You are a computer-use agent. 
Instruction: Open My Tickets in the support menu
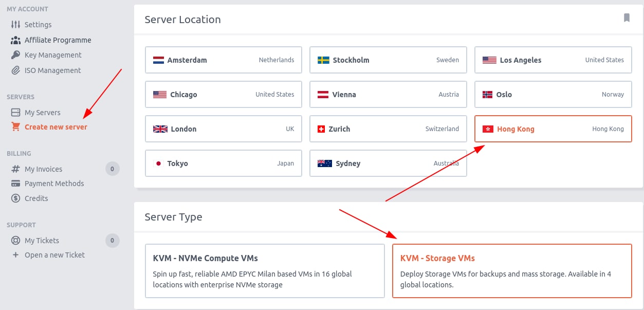[42, 241]
